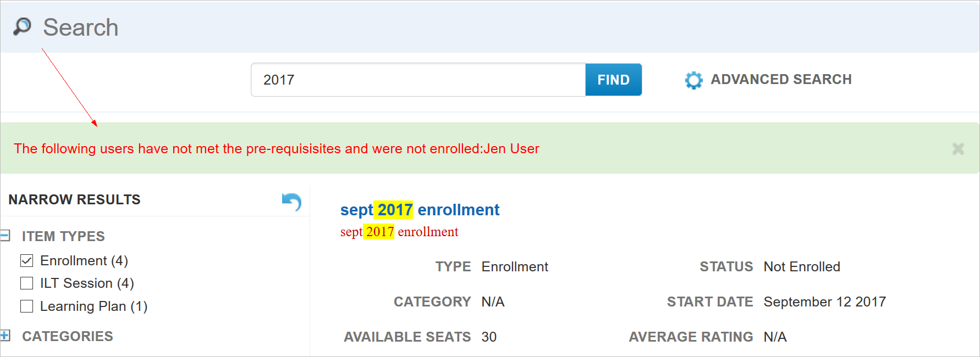The height and width of the screenshot is (357, 980).
Task: Open the sept 2017 enrollment title link
Action: [x=420, y=210]
